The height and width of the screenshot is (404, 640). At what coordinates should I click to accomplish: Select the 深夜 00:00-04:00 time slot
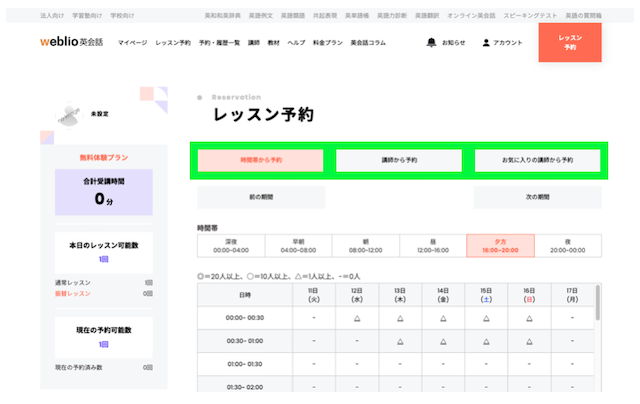click(231, 246)
